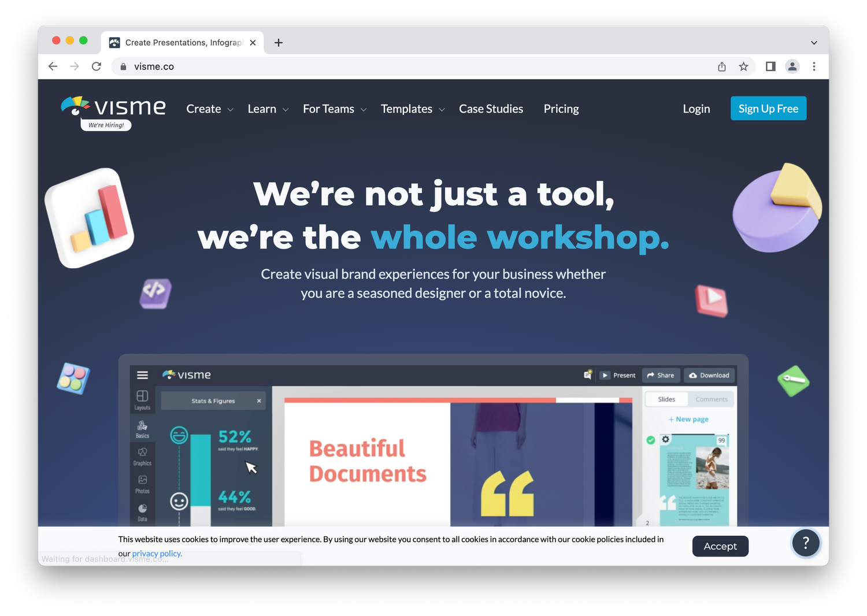Open the privacy policy link
Image resolution: width=867 pixels, height=616 pixels.
[157, 554]
